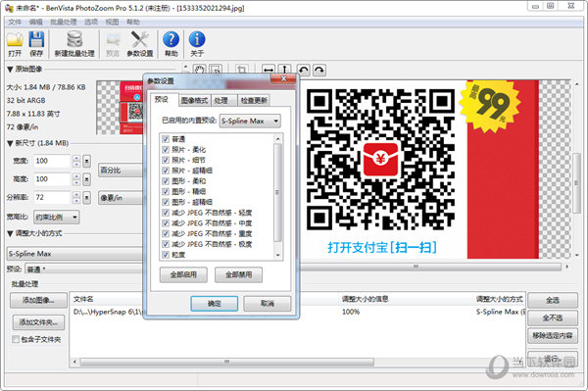Collapse the 调整大小的方式 section

(x=10, y=233)
